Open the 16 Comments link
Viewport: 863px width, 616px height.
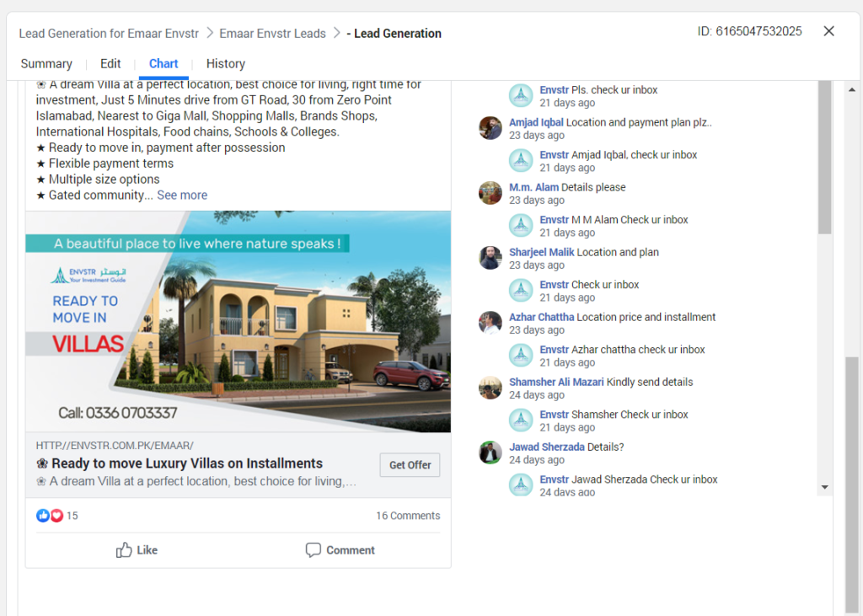pos(408,516)
